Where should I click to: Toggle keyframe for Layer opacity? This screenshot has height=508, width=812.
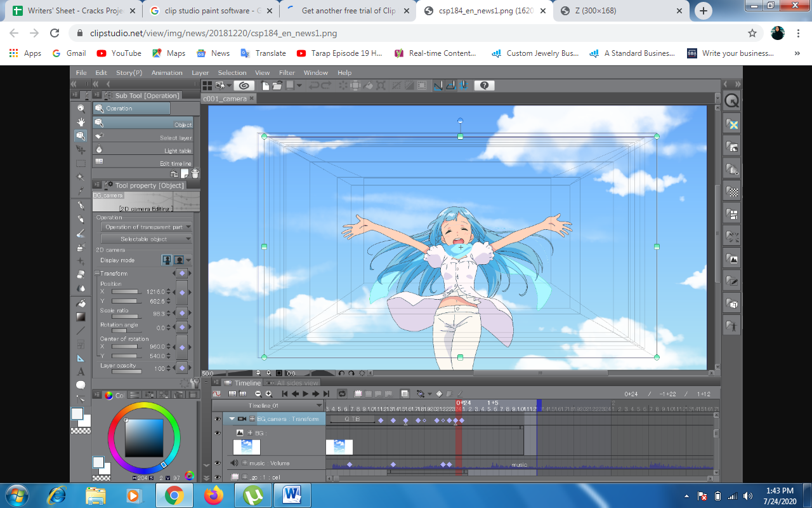click(x=182, y=368)
